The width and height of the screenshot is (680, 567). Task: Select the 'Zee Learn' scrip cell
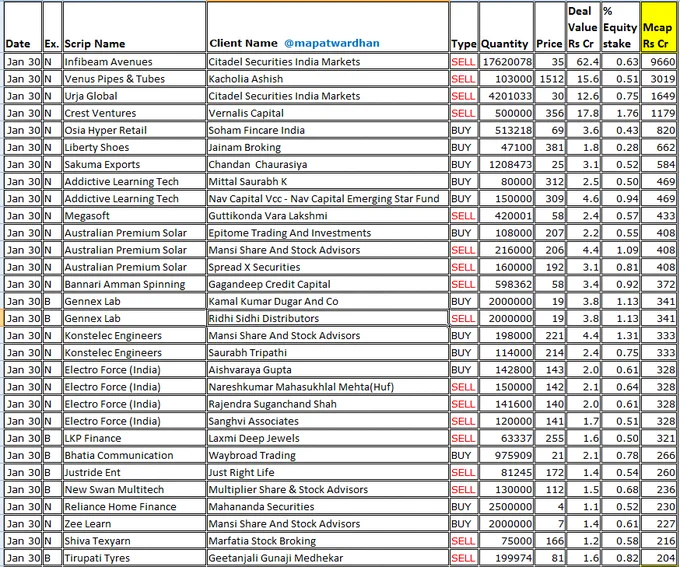[x=134, y=524]
